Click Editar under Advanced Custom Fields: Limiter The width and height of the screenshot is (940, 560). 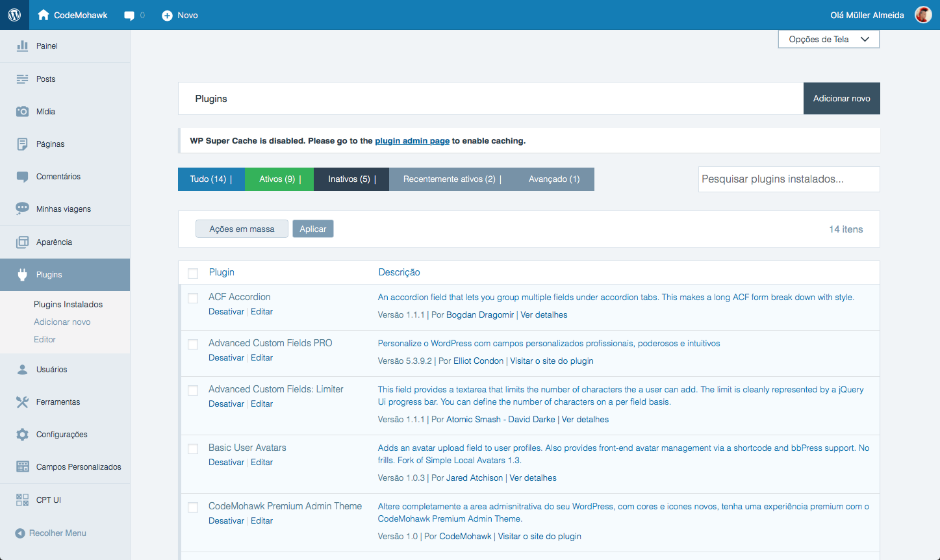(x=262, y=404)
